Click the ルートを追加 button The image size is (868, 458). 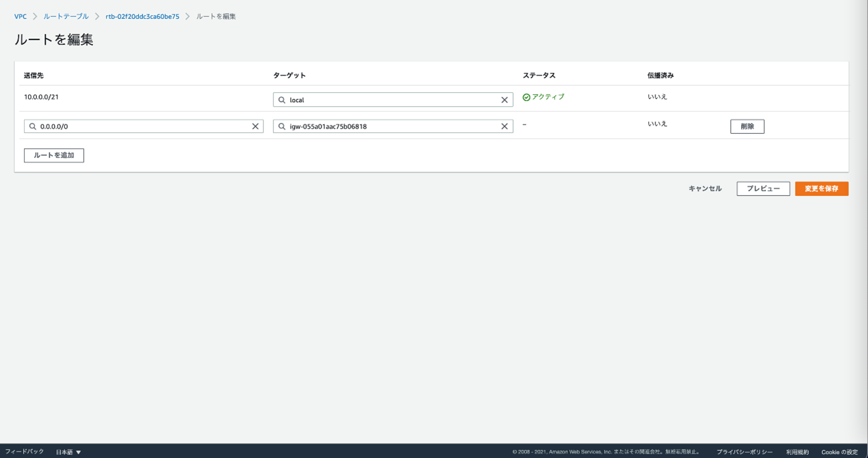[54, 155]
